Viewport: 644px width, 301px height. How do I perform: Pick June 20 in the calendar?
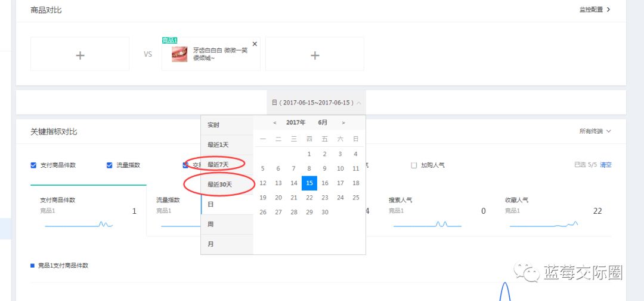[x=278, y=198]
